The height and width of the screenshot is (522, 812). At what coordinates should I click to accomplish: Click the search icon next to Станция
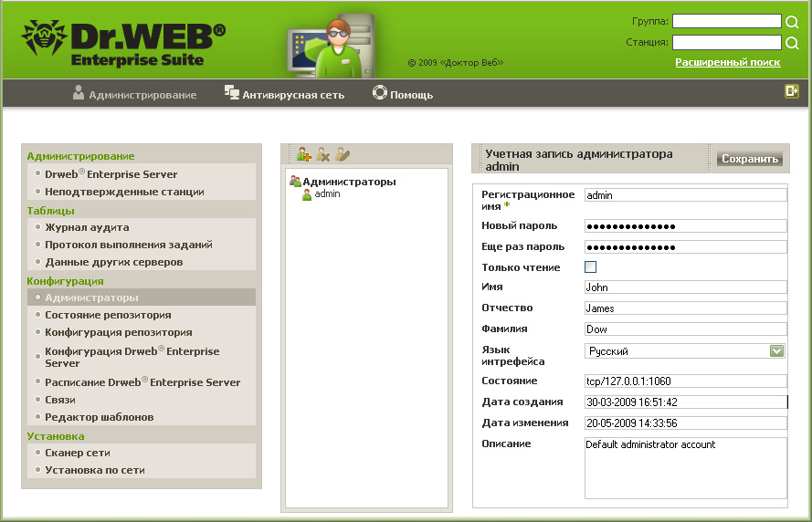[x=792, y=42]
